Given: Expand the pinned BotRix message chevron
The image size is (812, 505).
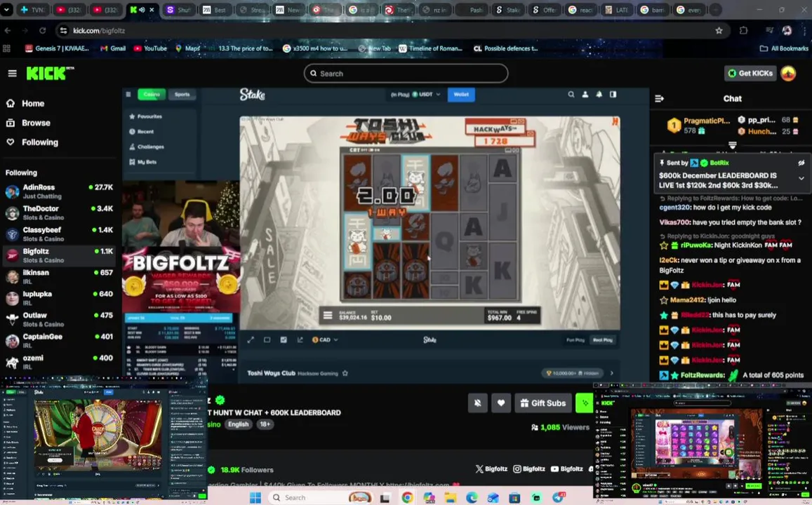Looking at the screenshot, I should click(x=801, y=178).
